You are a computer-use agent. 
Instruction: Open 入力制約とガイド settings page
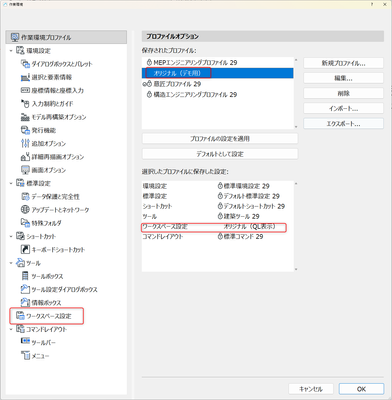(47, 104)
